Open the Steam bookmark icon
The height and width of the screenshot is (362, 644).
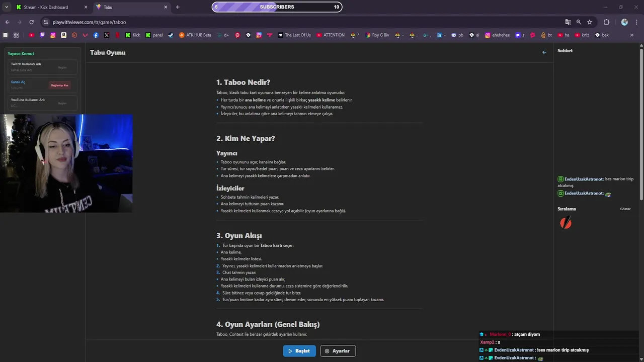(171, 35)
